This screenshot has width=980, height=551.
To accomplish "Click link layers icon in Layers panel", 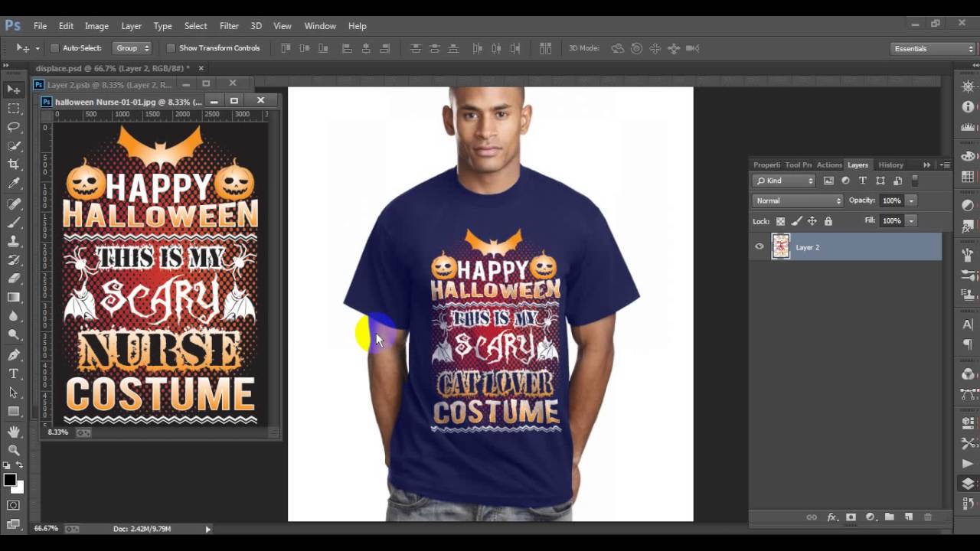I will [x=812, y=517].
